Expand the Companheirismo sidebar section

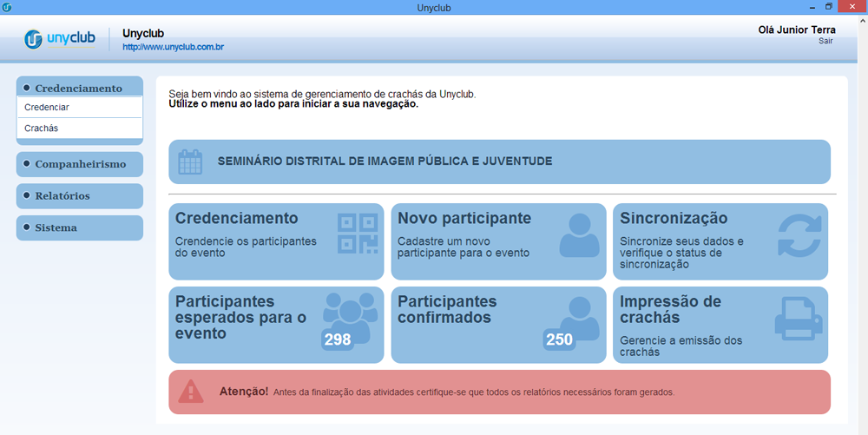pos(79,164)
